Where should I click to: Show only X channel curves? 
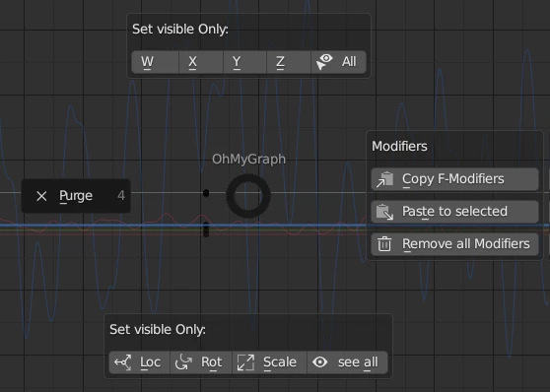tap(201, 62)
